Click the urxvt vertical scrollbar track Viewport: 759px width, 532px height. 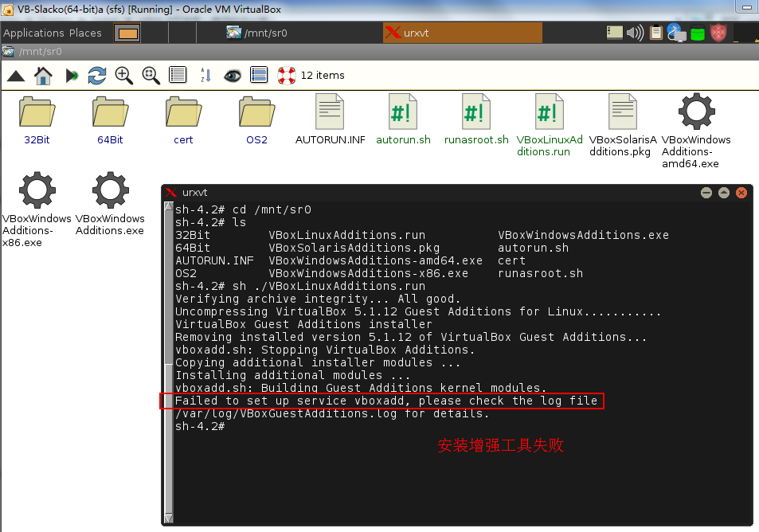(169, 362)
